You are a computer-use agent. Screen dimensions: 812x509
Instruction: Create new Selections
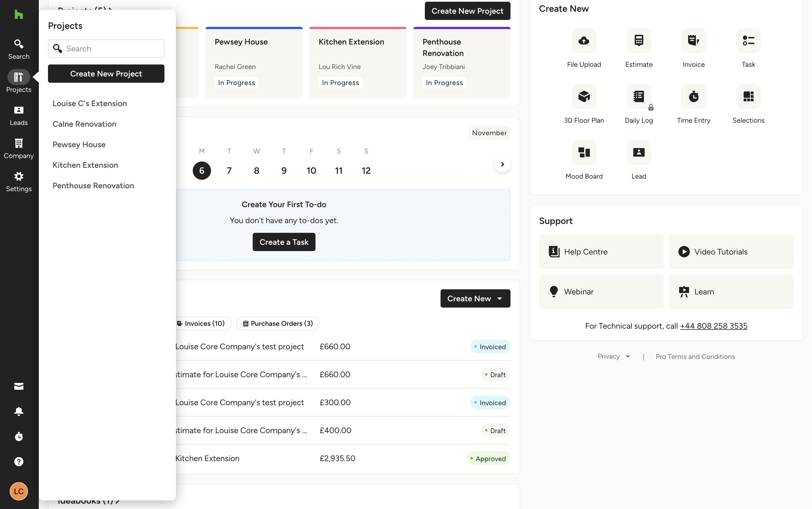pyautogui.click(x=748, y=96)
